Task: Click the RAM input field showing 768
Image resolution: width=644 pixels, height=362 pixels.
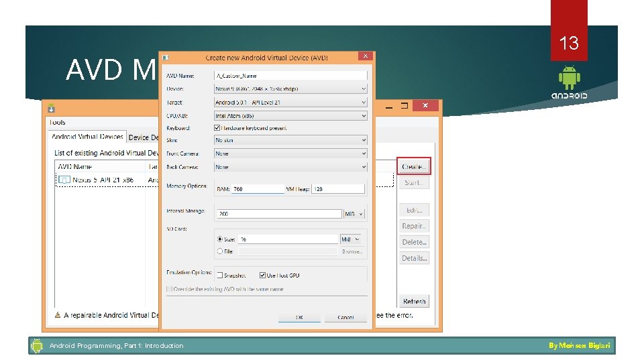Action: click(258, 189)
